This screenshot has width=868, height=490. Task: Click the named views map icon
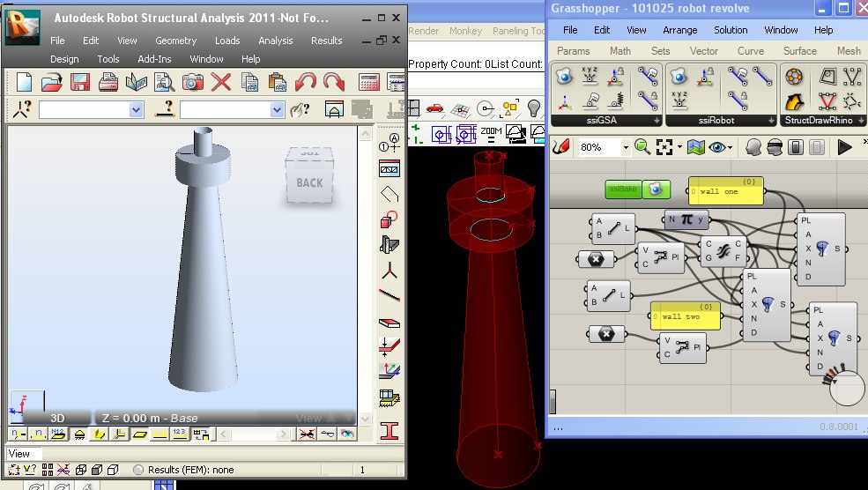(x=695, y=146)
